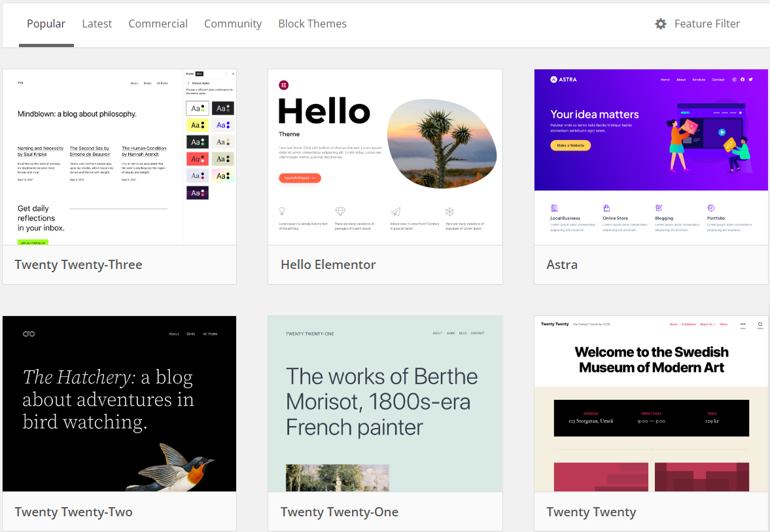Click 'Welcome to the Swedish Museum' heading
This screenshot has width=770, height=532.
tap(651, 360)
